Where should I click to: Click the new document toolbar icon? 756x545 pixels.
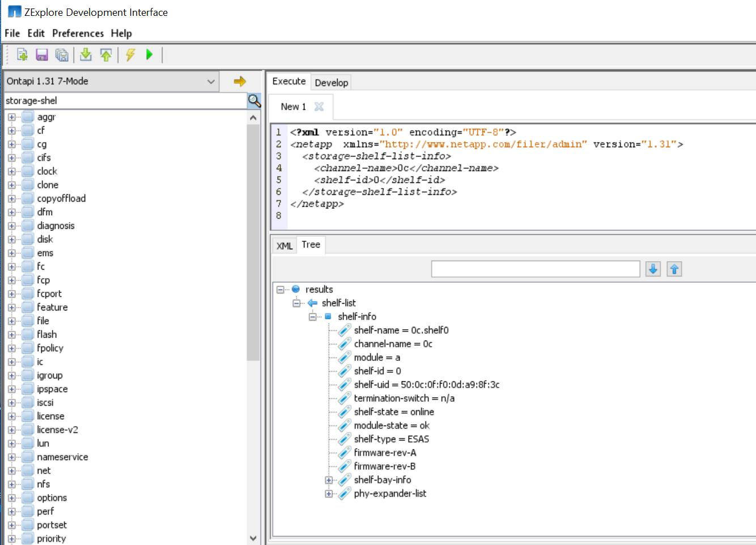[22, 54]
